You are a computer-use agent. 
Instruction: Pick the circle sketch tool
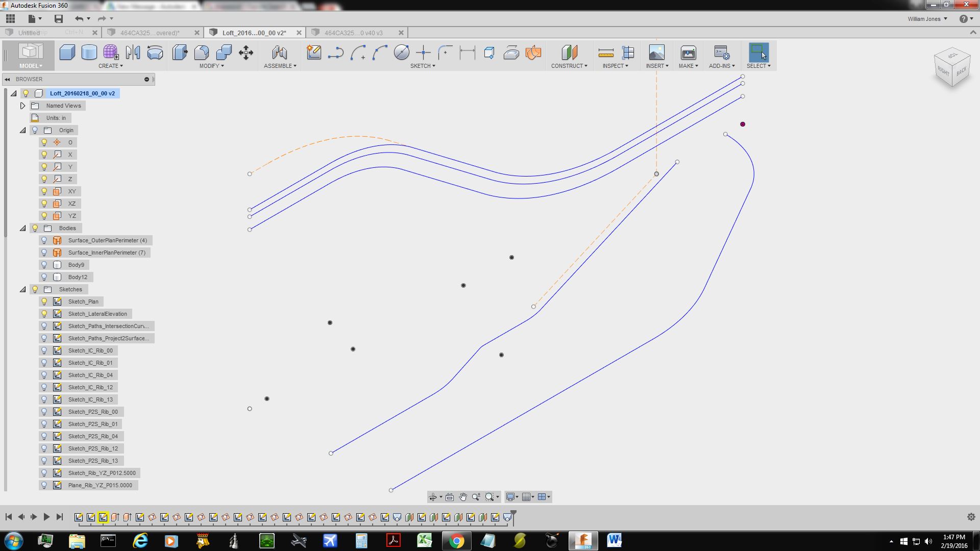click(x=401, y=53)
